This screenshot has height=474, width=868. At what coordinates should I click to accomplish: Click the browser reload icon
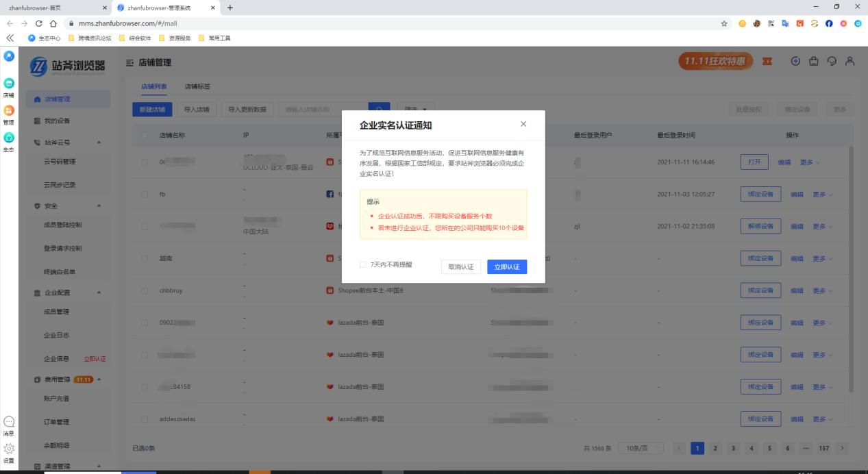38,23
